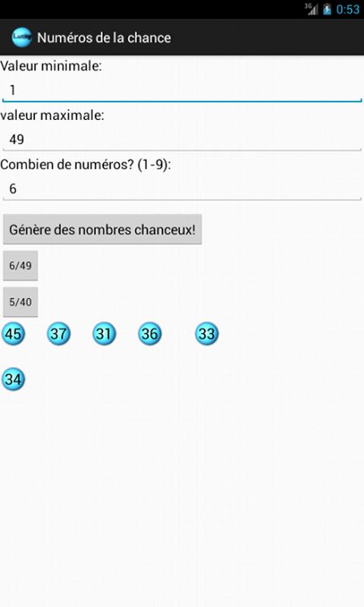Select the blue ball numbered 31
The image size is (364, 607).
[104, 334]
